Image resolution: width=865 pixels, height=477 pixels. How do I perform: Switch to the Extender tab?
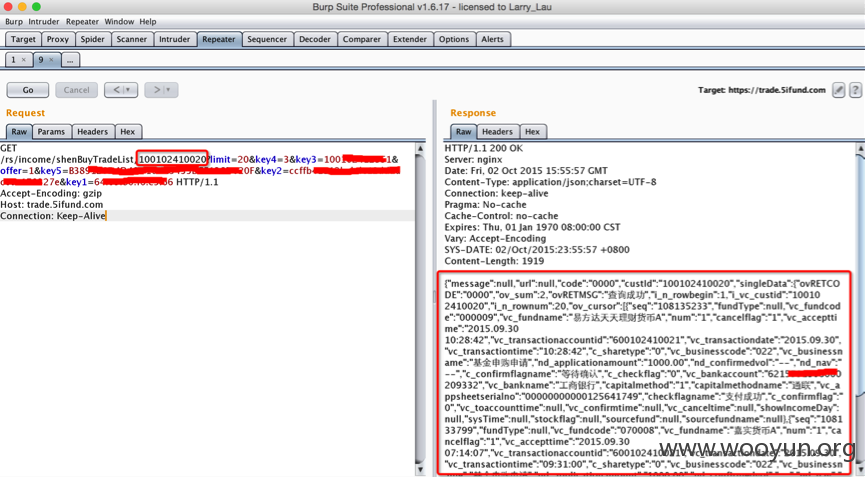pyautogui.click(x=410, y=39)
